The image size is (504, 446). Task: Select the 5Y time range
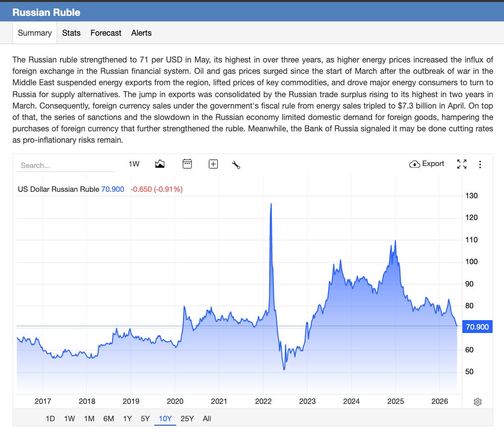point(145,419)
